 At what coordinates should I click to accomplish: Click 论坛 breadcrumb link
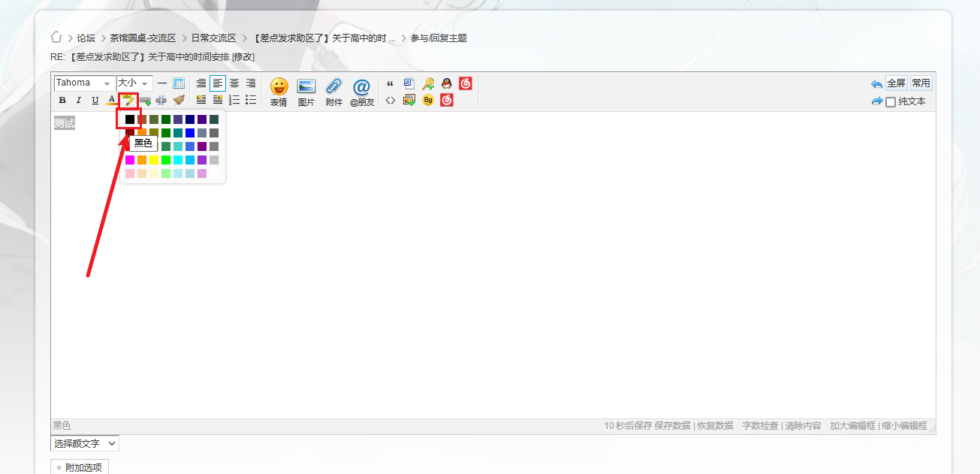(86, 38)
